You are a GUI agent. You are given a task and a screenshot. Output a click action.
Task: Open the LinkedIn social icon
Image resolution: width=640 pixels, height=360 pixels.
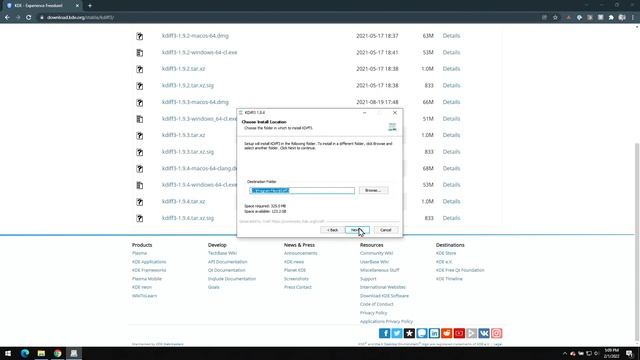(x=434, y=333)
